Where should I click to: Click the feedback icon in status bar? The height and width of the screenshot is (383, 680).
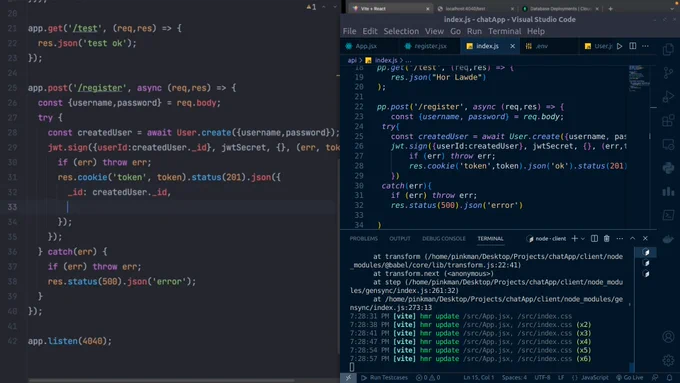(655, 377)
